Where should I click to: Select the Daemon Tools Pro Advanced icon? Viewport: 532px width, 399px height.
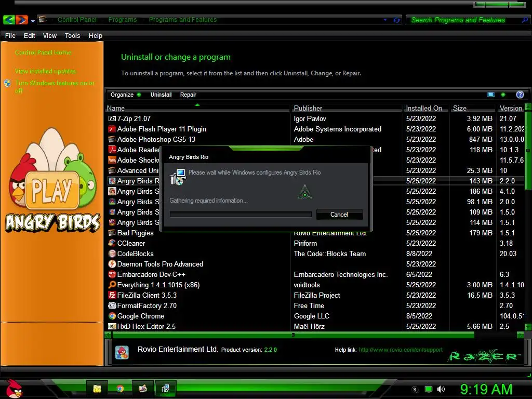[112, 263]
